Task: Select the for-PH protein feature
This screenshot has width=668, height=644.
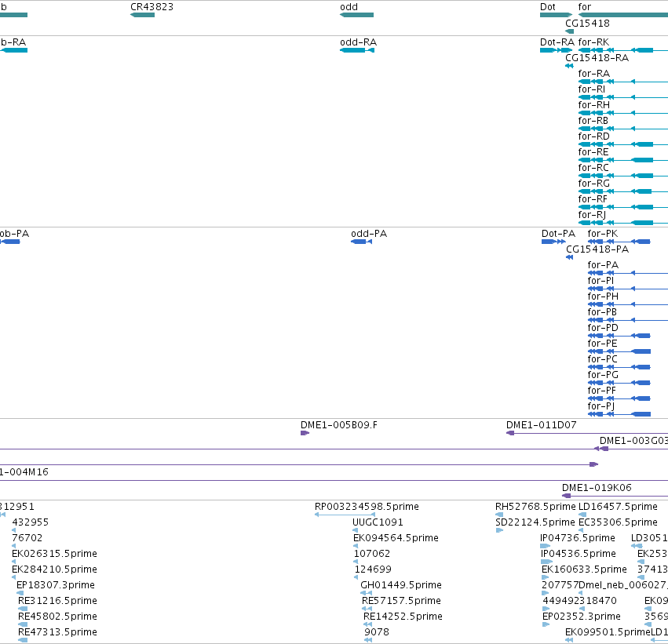Action: 627,305
